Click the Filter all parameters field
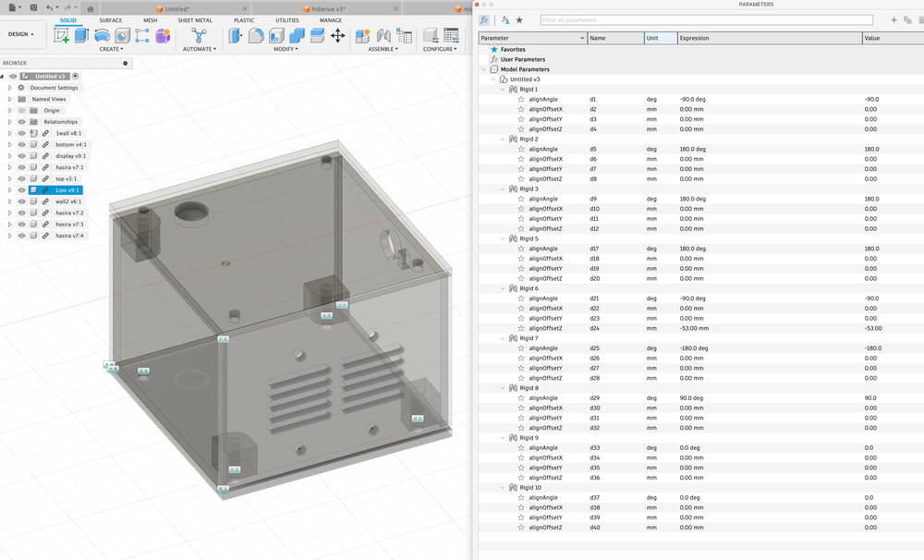Viewport: 924px width, 560px height. 707,20
